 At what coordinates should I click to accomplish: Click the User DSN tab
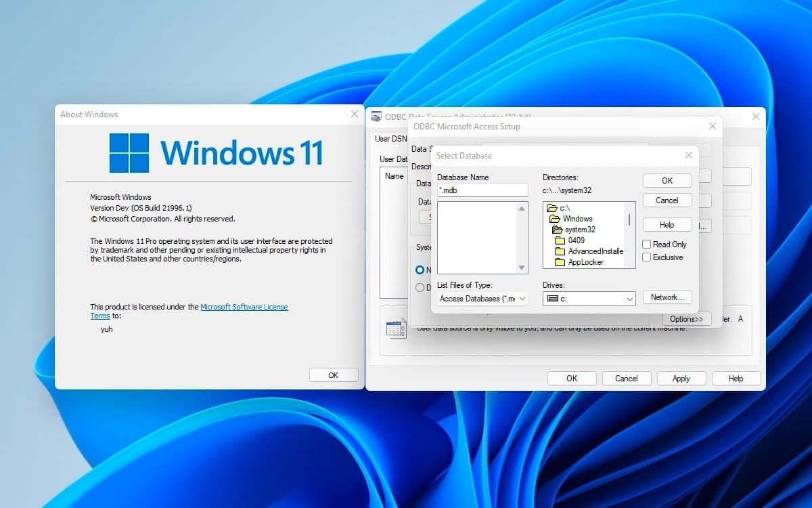391,139
